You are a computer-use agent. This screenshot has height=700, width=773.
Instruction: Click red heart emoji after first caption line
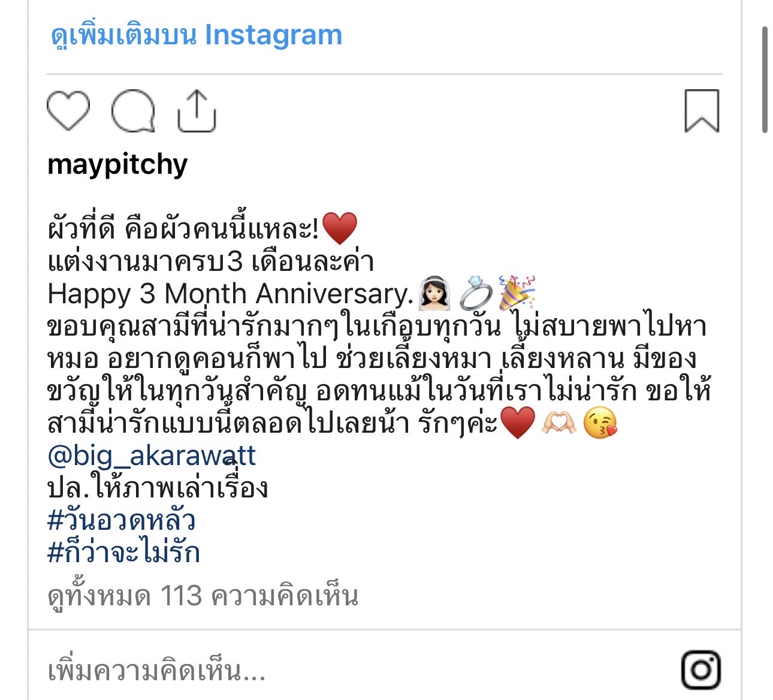340,229
